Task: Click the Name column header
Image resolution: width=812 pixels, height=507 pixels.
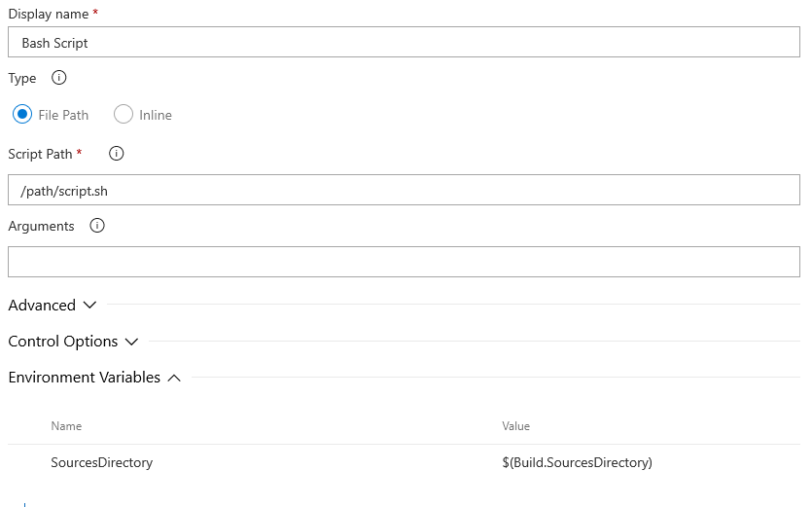Action: [x=66, y=426]
